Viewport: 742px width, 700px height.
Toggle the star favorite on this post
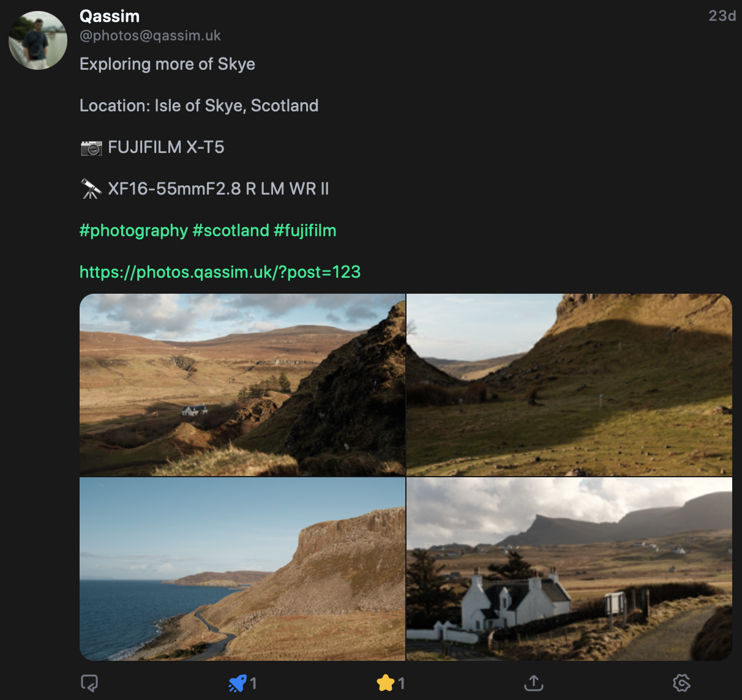pyautogui.click(x=386, y=683)
